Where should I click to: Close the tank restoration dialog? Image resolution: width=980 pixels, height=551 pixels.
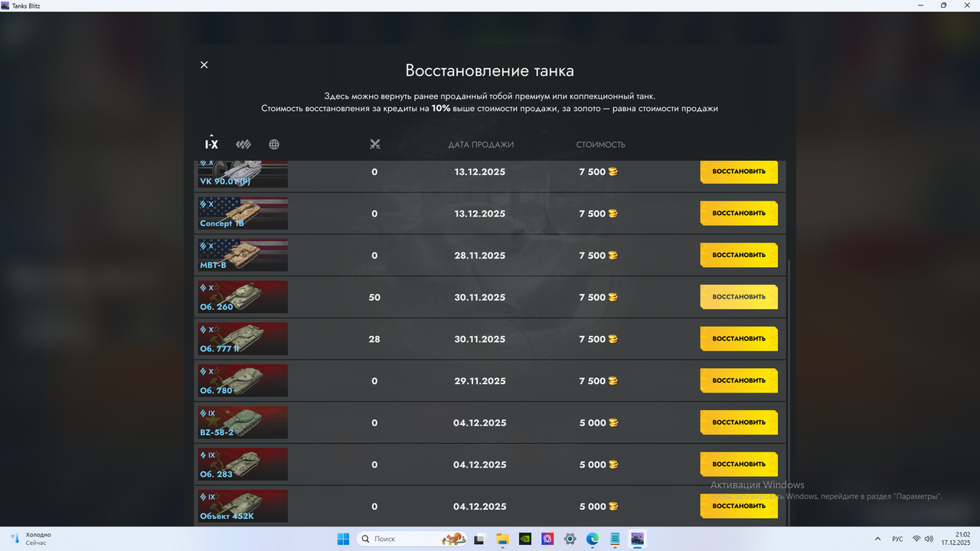point(204,65)
